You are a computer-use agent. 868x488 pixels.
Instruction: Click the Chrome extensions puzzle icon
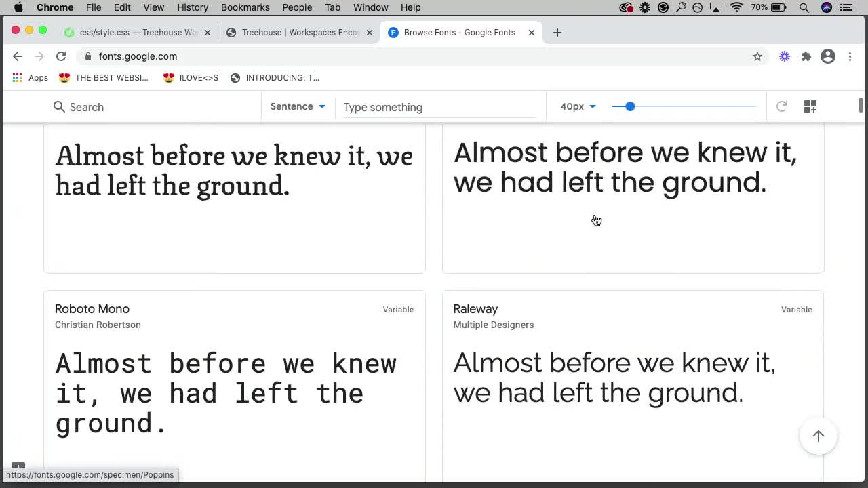coord(806,56)
